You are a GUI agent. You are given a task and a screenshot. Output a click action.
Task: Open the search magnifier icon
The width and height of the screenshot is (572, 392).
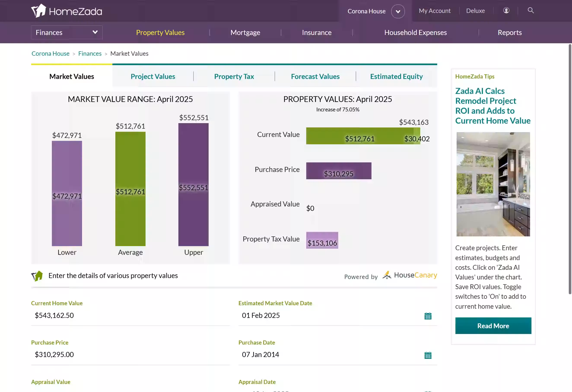click(531, 10)
